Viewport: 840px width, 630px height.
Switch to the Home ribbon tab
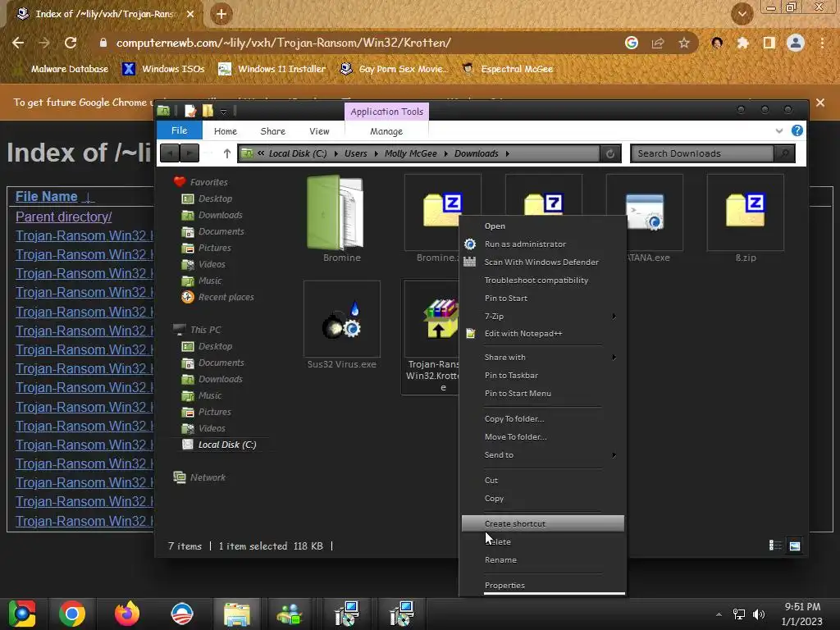pyautogui.click(x=226, y=131)
